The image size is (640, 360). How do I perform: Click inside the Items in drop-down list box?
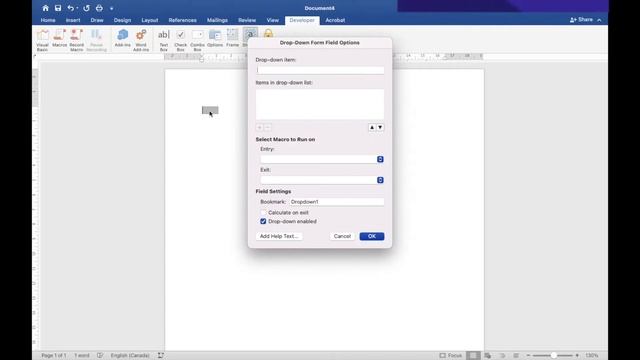(320, 104)
